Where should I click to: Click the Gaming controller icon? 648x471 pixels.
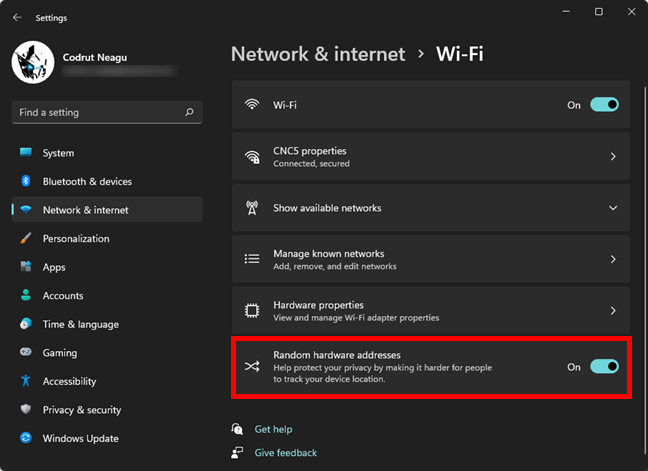tap(26, 352)
